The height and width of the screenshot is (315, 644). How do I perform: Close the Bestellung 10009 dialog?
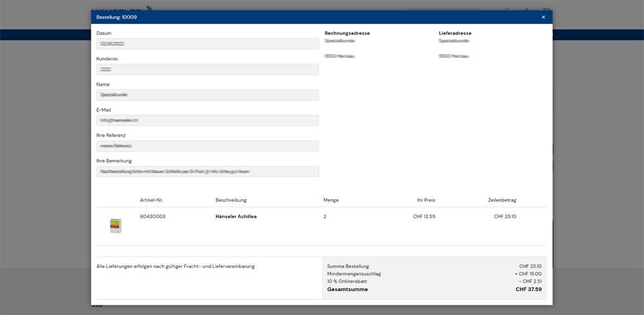pyautogui.click(x=543, y=17)
